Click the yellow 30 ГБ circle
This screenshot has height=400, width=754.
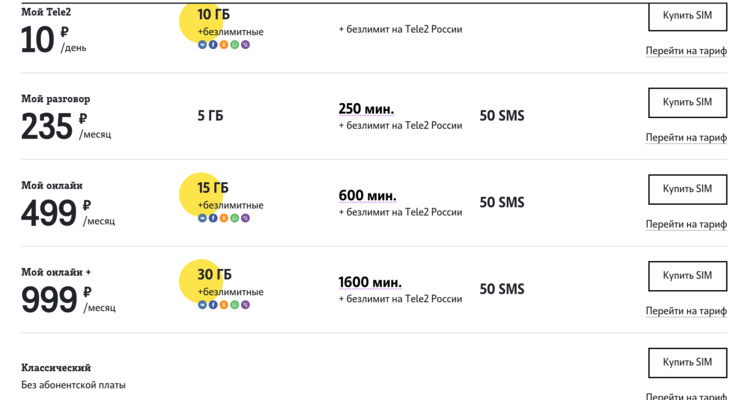coord(201,281)
